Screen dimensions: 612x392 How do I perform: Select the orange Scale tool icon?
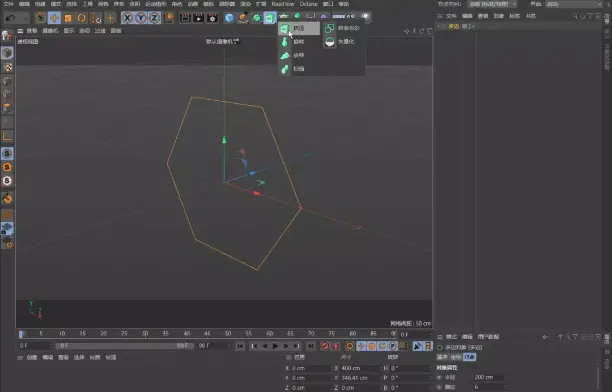click(x=68, y=18)
